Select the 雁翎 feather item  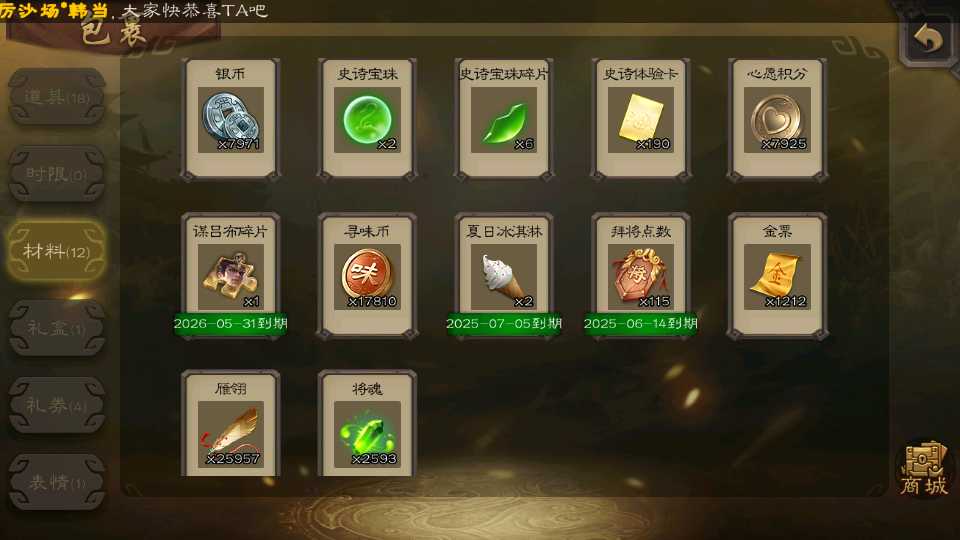(x=231, y=424)
